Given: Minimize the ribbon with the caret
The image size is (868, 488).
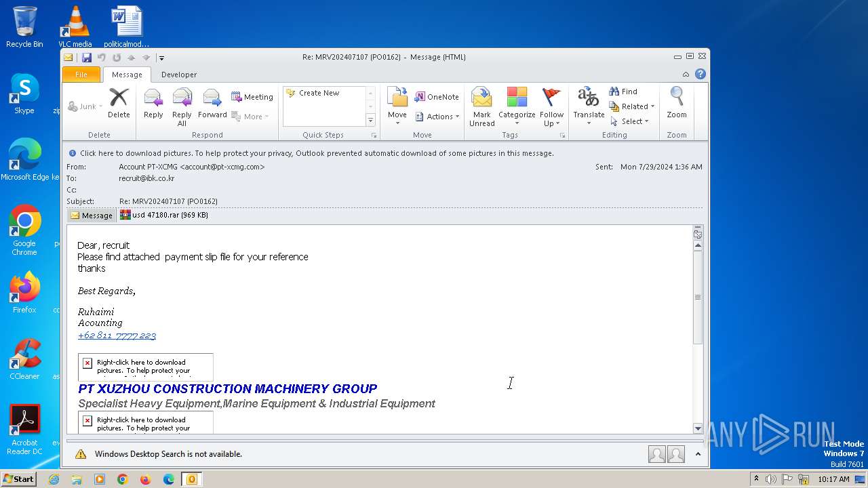Looking at the screenshot, I should (x=686, y=75).
